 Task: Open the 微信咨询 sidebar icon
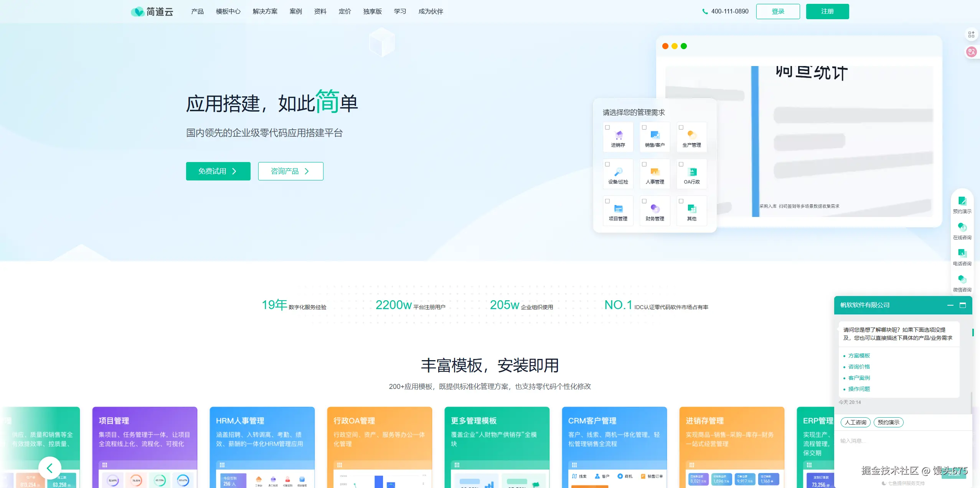coord(962,280)
